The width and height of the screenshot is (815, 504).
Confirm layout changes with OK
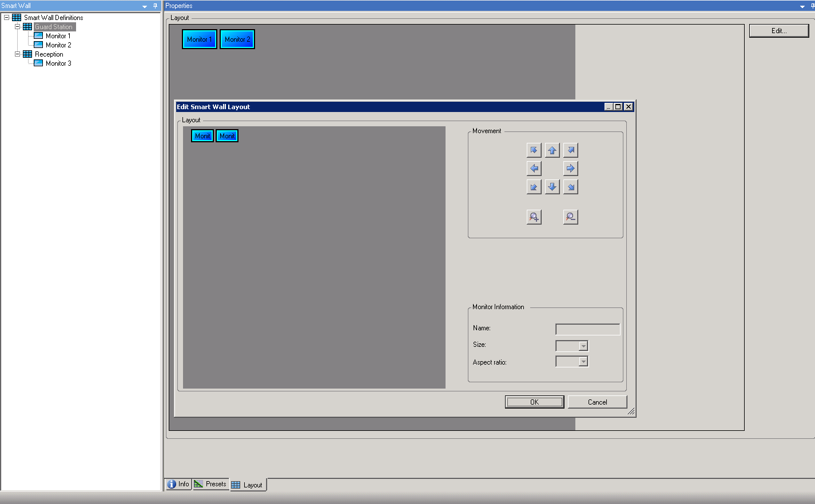(534, 401)
